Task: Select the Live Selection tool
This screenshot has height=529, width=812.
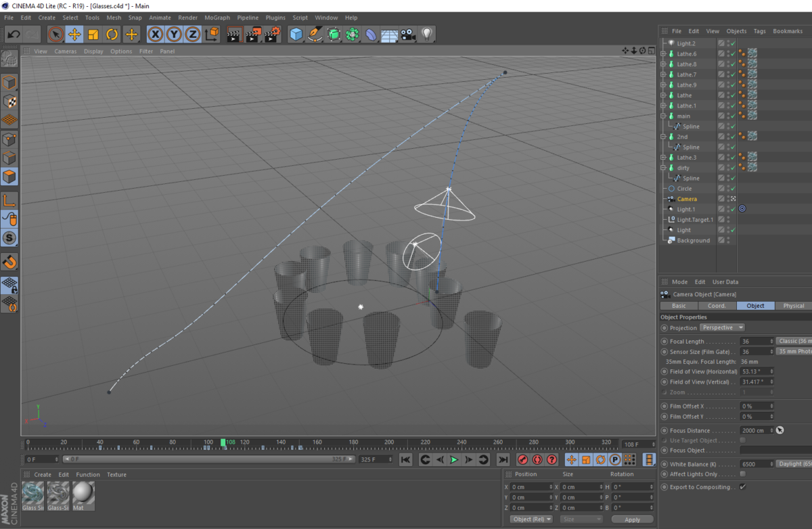Action: (56, 34)
